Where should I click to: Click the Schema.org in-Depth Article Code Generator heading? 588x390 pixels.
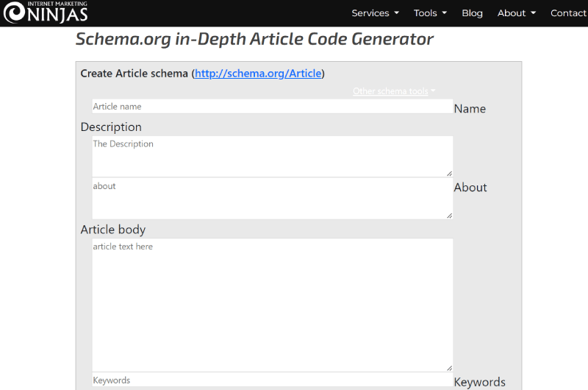click(x=254, y=40)
